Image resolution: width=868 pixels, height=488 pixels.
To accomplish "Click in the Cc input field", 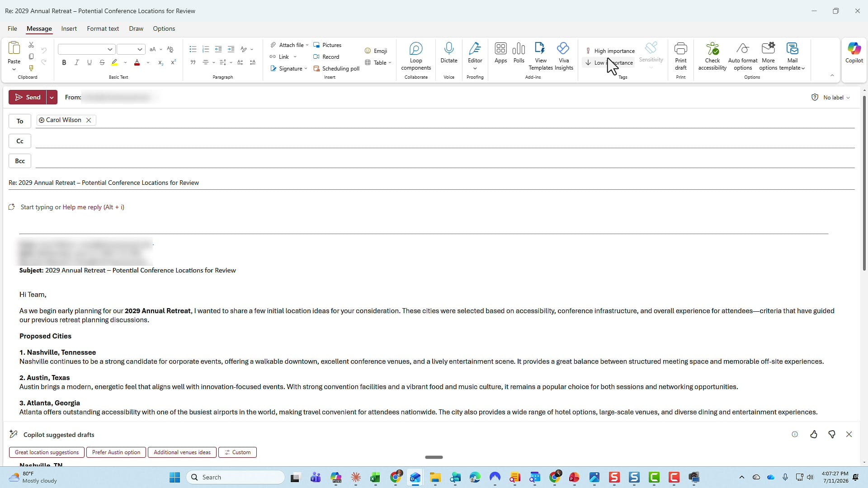I will tap(445, 141).
